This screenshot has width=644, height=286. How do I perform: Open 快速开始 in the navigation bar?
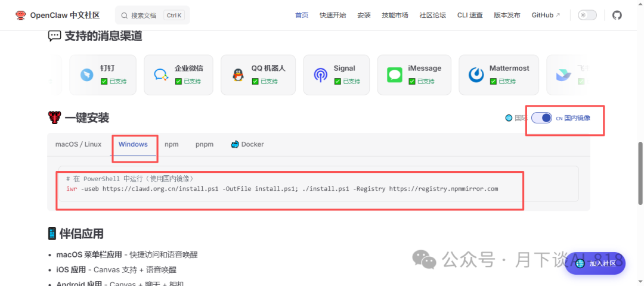333,15
